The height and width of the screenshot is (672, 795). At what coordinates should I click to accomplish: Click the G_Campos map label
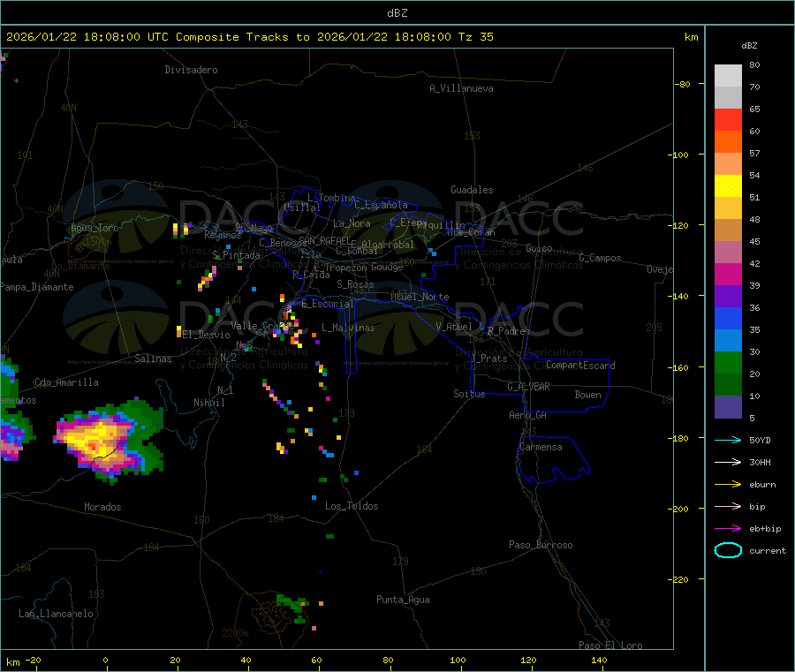(601, 258)
